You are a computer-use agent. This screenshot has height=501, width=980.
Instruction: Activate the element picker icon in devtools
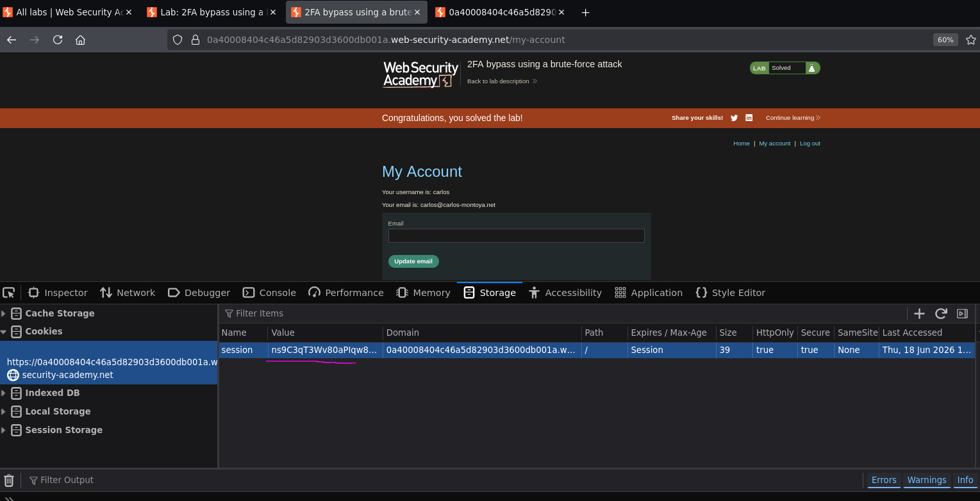[9, 293]
